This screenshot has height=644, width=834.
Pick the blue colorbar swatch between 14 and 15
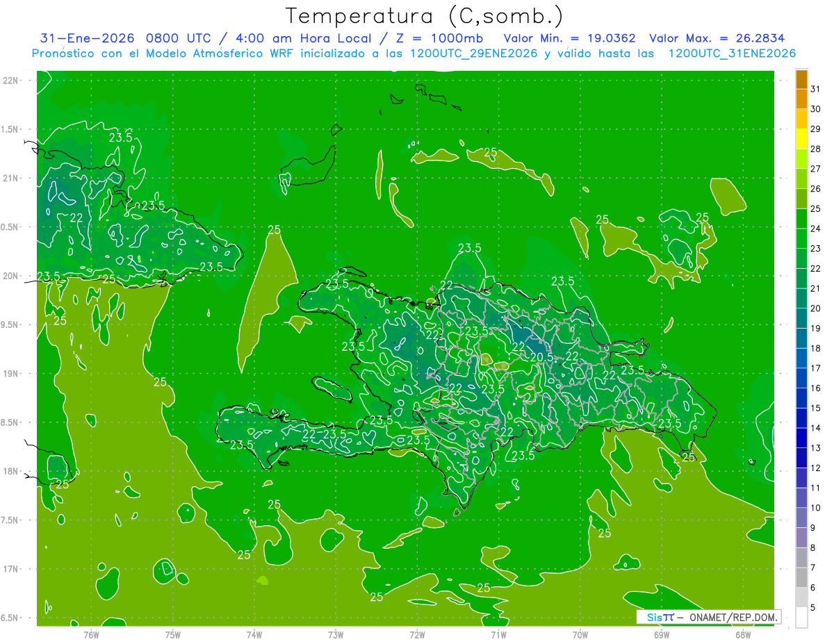tap(801, 418)
